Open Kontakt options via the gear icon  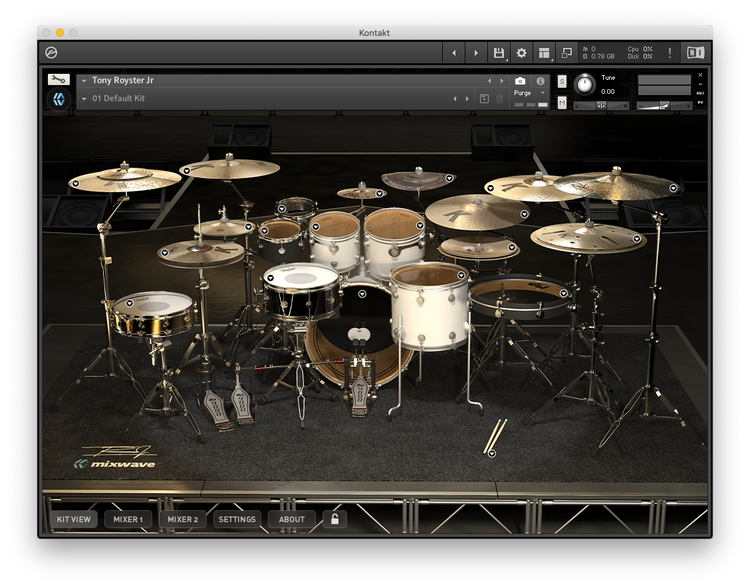521,53
